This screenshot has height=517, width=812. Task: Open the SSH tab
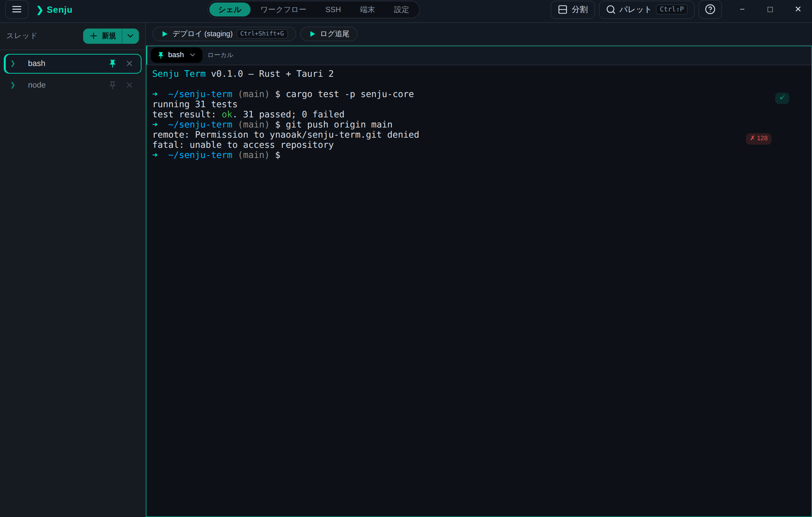(x=333, y=10)
